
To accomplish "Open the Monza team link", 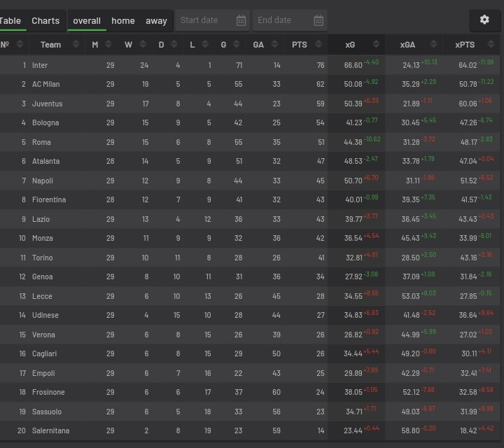I will 43,238.
